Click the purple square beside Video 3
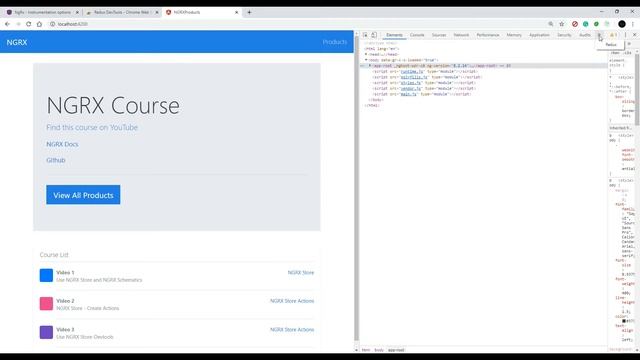Viewport: 640px width, 360px height. click(x=46, y=332)
